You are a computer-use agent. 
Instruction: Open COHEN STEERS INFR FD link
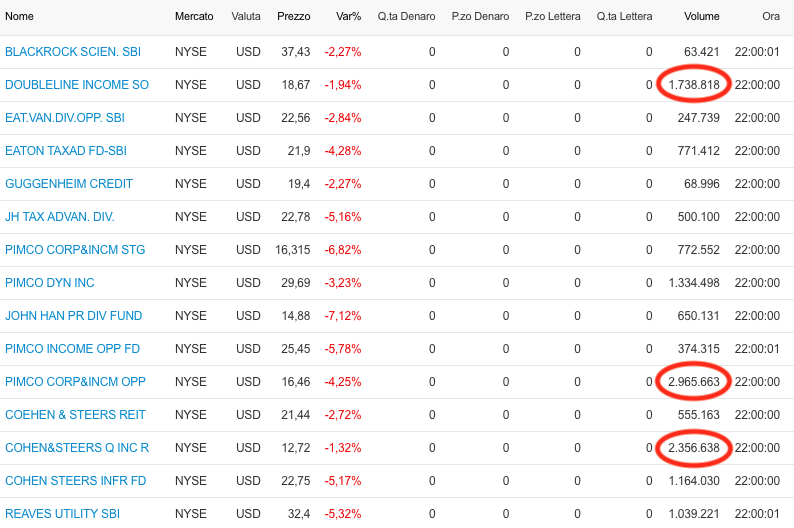(x=75, y=480)
